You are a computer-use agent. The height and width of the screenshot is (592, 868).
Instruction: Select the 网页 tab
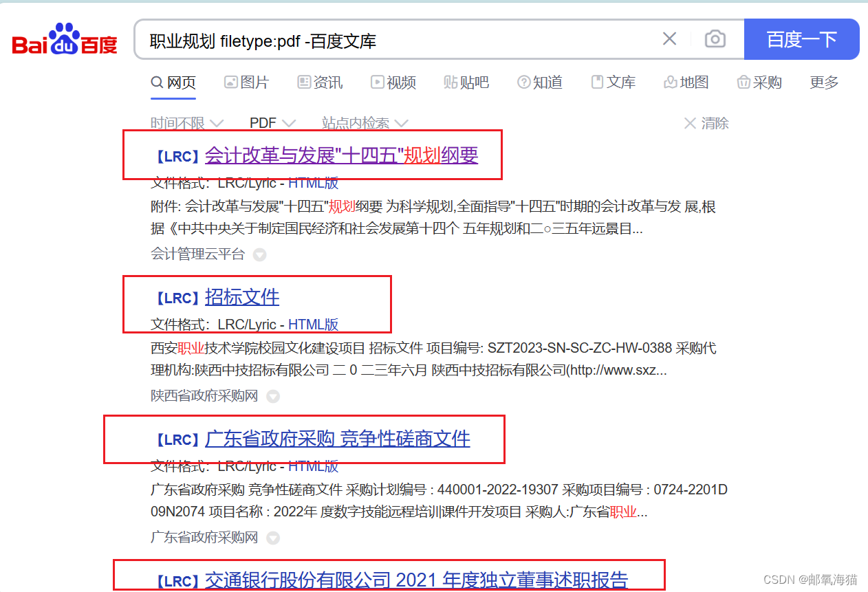[173, 83]
